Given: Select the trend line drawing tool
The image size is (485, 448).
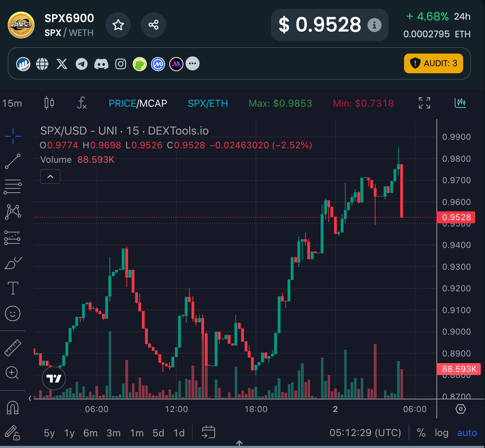Looking at the screenshot, I should [13, 161].
